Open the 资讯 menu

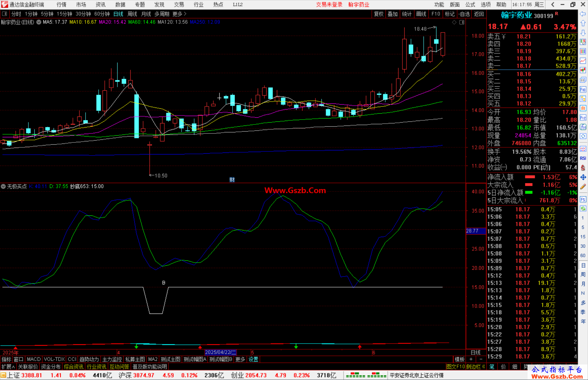pos(100,4)
